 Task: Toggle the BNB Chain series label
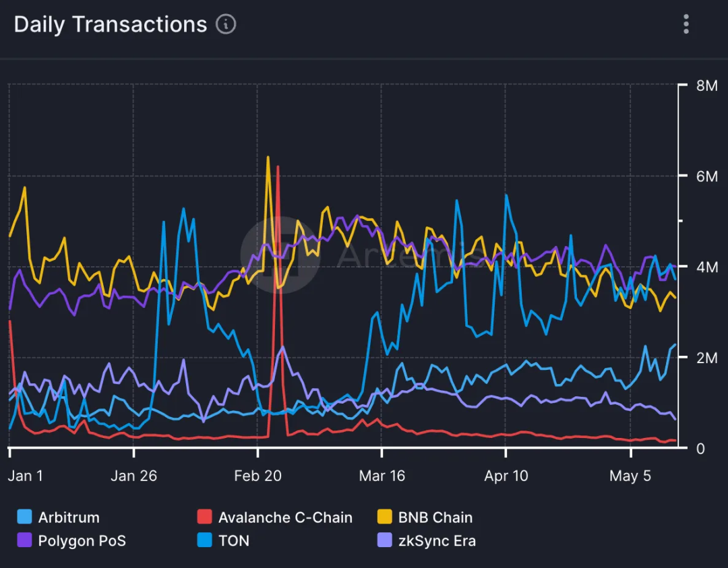click(435, 517)
